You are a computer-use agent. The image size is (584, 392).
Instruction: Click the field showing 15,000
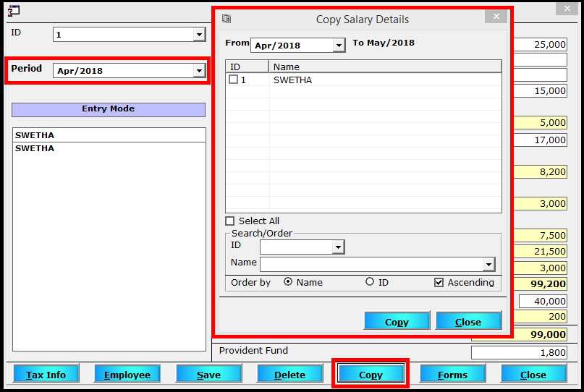point(541,91)
